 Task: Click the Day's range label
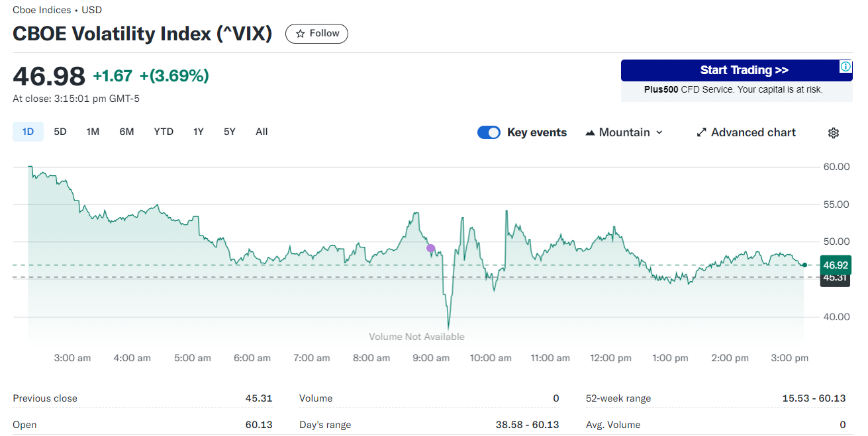pos(325,425)
